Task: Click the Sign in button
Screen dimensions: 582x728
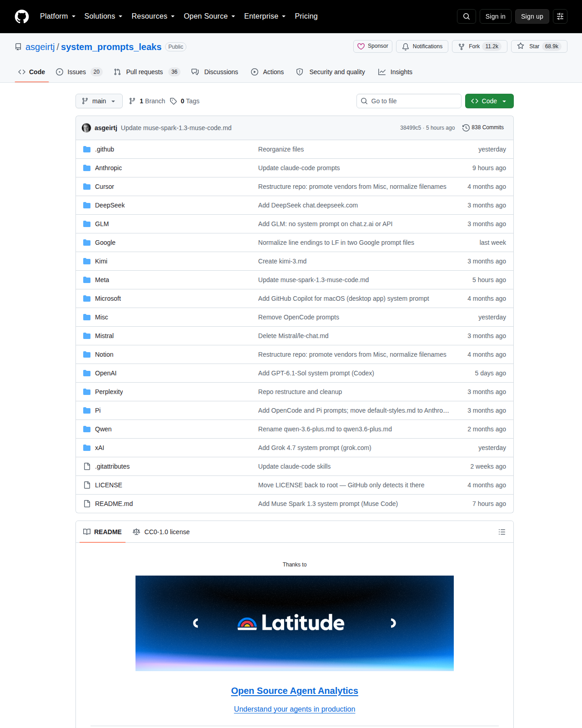Action: [496, 16]
